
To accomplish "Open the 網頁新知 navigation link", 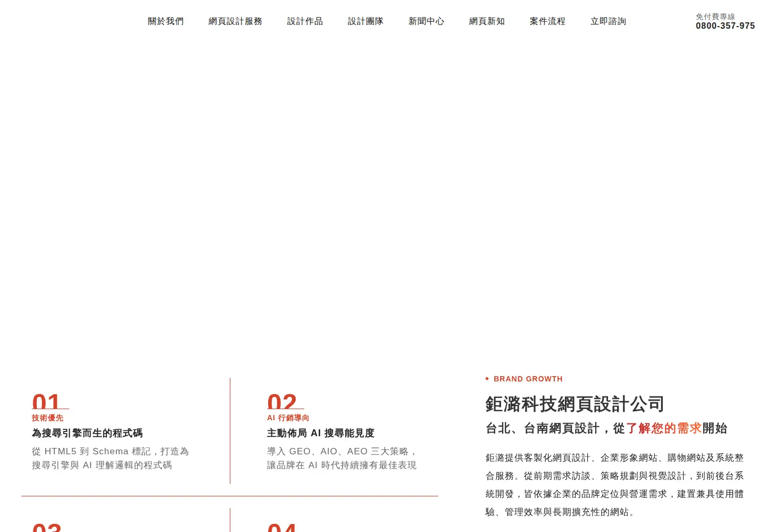I will point(487,21).
